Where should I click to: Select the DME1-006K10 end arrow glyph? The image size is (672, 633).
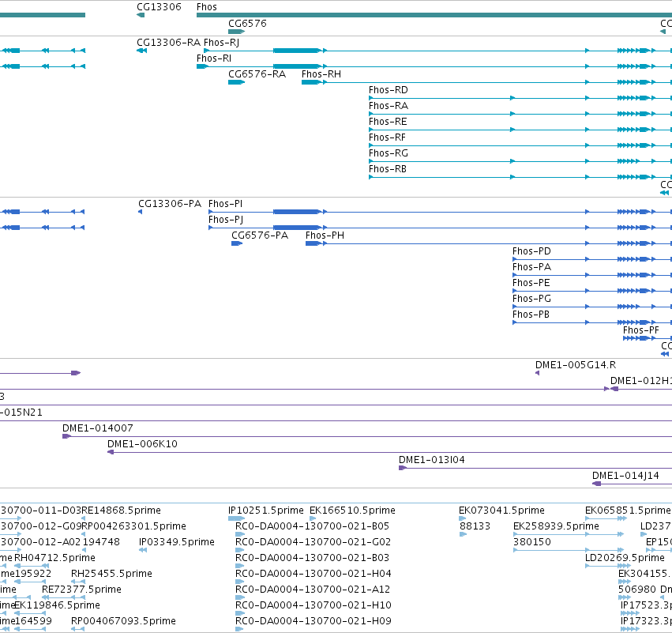(111, 452)
